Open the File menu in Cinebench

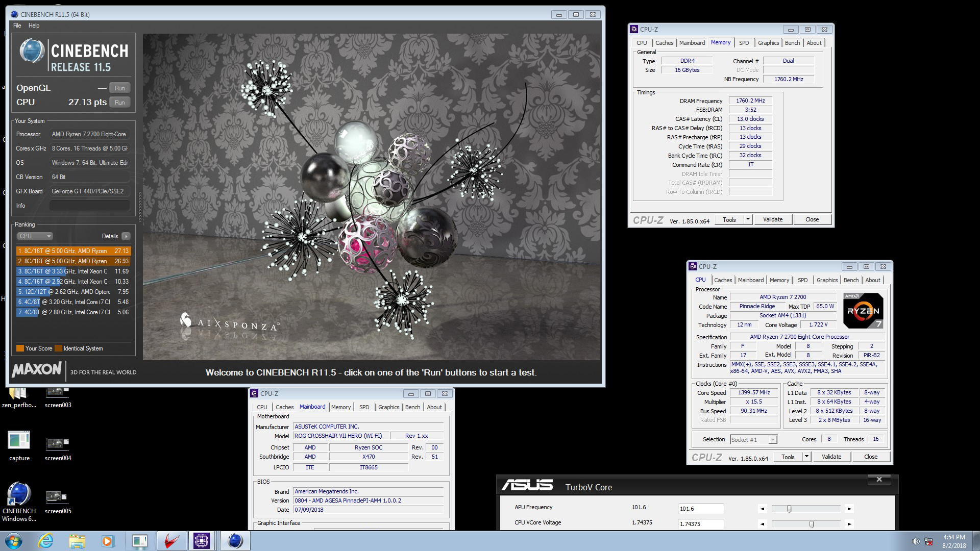point(17,26)
